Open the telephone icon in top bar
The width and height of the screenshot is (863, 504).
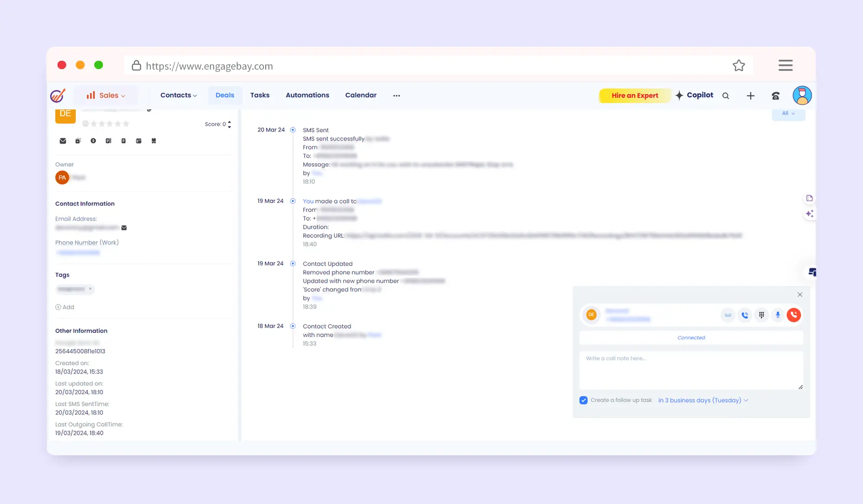coord(775,96)
